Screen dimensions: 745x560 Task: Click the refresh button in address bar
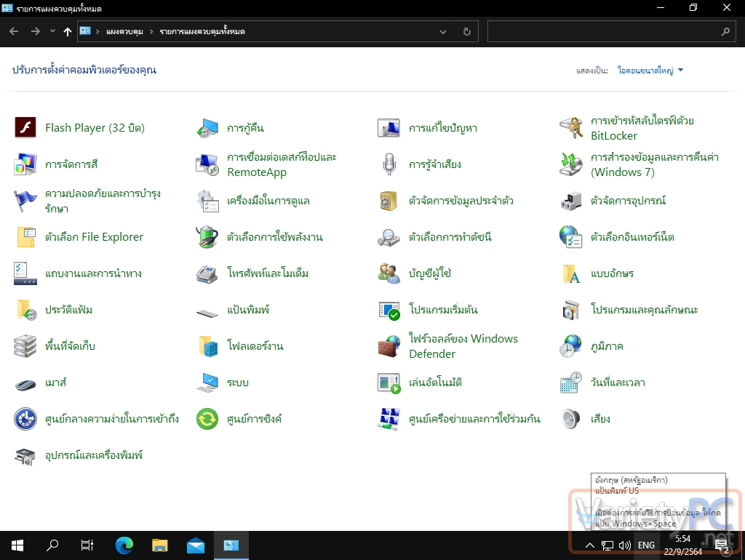pyautogui.click(x=466, y=32)
